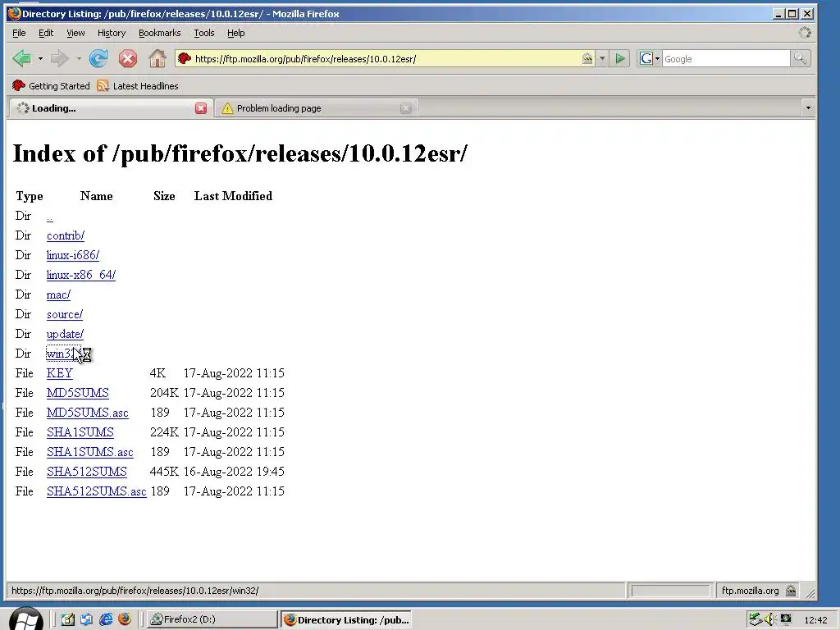Click the Show Desktop quick launch icon
The width and height of the screenshot is (840, 630).
pos(86,620)
